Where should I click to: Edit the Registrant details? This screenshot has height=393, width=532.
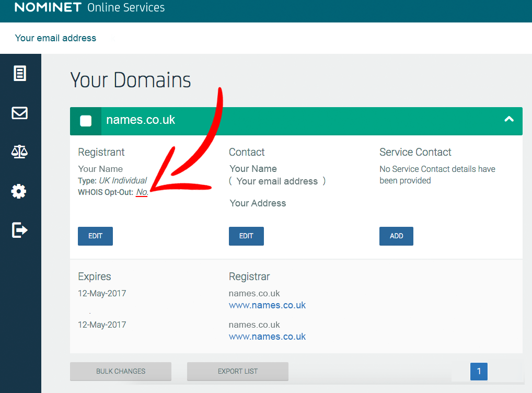point(95,236)
